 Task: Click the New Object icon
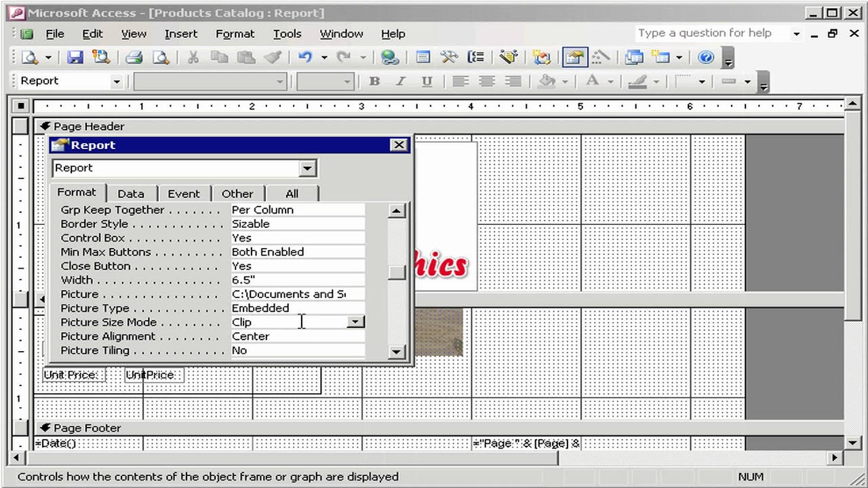click(x=661, y=58)
